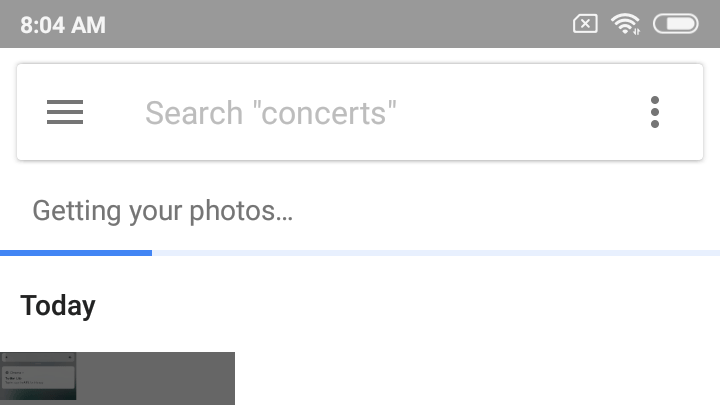Image resolution: width=720 pixels, height=405 pixels.
Task: Open the hamburger navigation menu
Action: pyautogui.click(x=65, y=112)
